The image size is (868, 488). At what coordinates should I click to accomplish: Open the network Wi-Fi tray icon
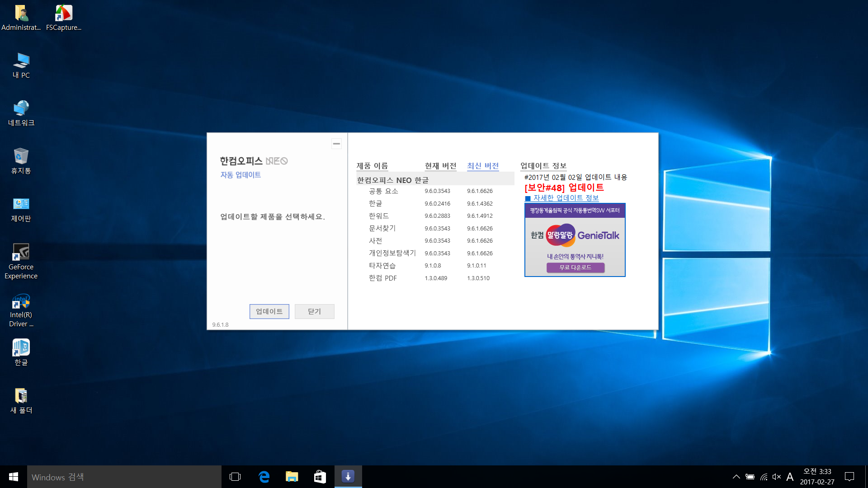(764, 477)
